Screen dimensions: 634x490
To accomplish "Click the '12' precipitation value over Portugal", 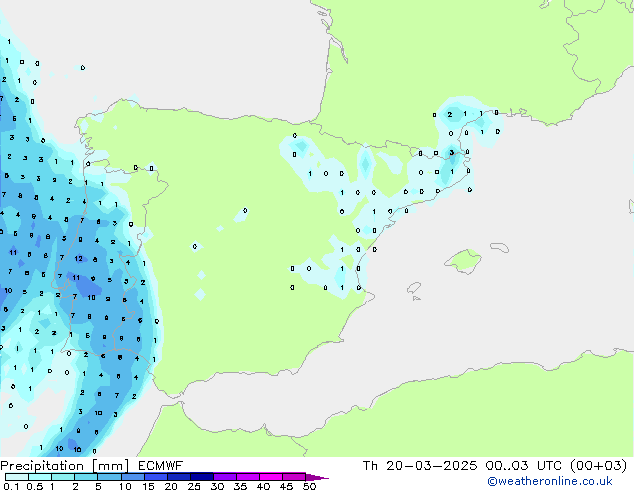I will (x=78, y=258).
